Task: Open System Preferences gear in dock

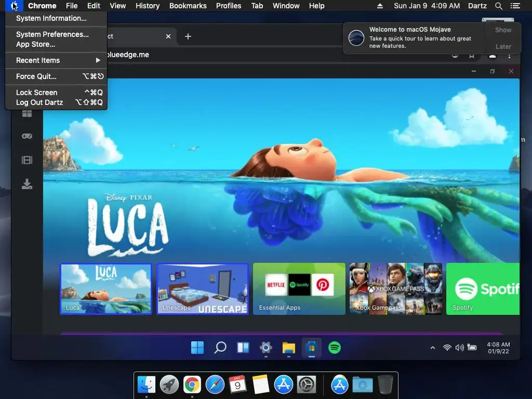Action: point(307,384)
